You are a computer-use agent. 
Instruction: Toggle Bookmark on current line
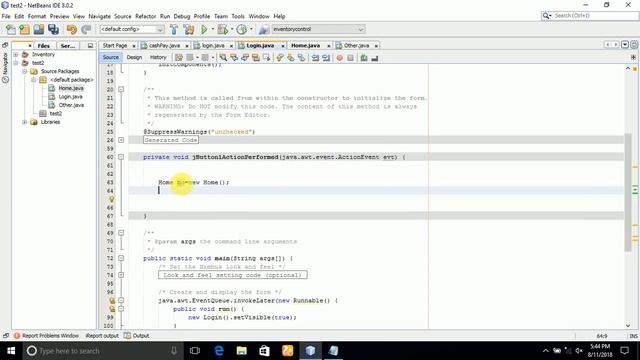[x=301, y=58]
